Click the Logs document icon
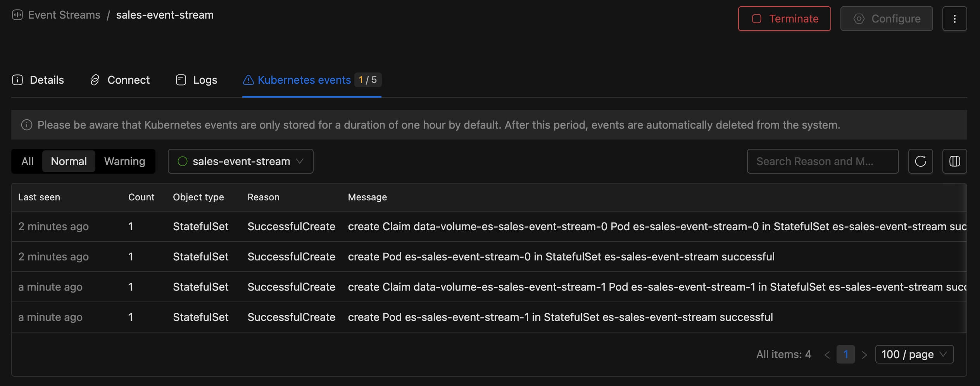The image size is (980, 386). [181, 80]
